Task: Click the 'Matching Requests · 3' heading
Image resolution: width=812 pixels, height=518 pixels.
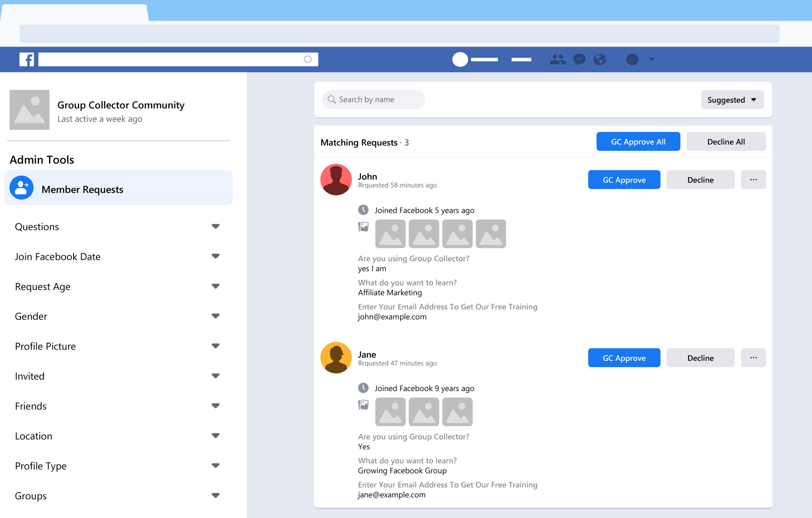Action: click(x=365, y=143)
